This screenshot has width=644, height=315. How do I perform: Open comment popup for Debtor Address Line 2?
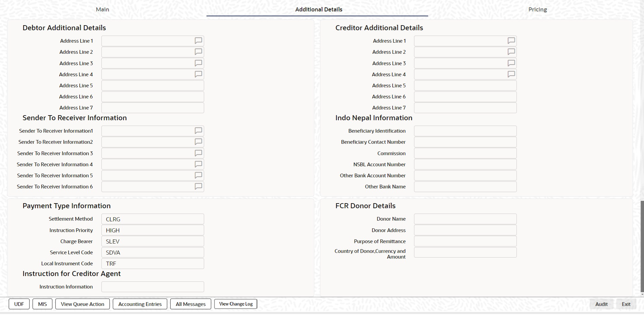tap(198, 52)
